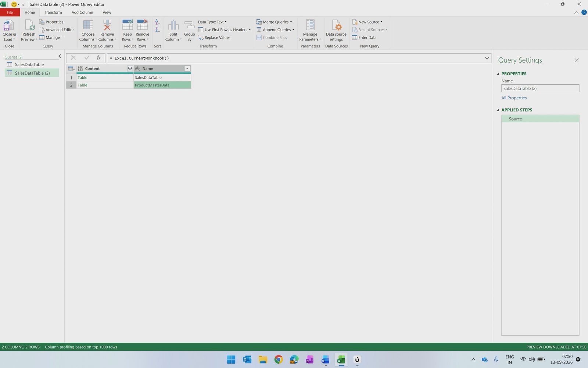The image size is (588, 368).
Task: Collapse the PROPERTIES section triangle
Action: (x=498, y=74)
